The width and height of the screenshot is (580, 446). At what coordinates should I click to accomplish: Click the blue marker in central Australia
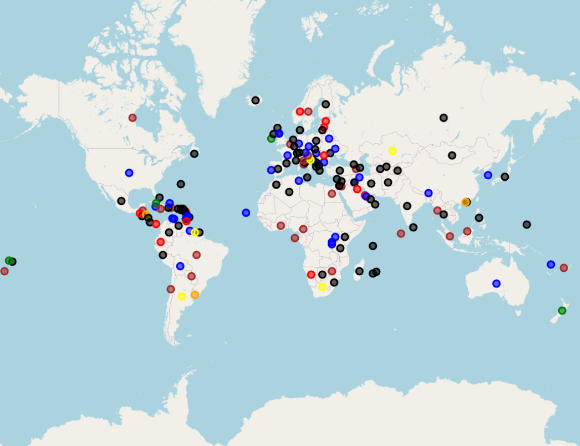pos(496,284)
